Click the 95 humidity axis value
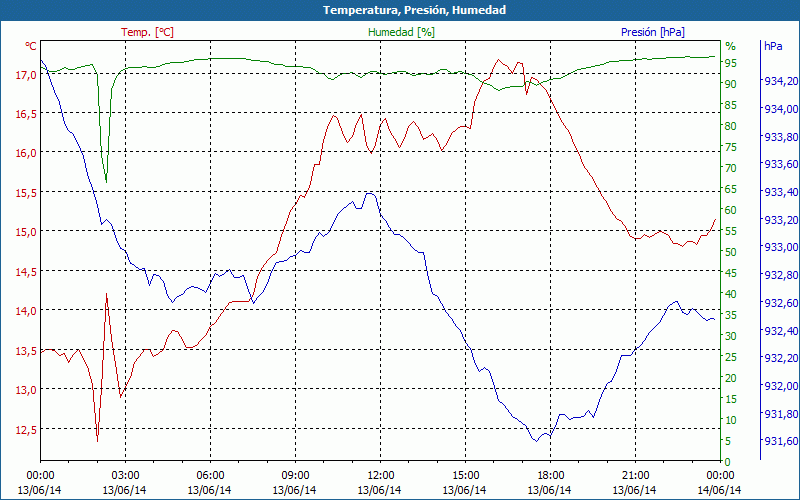This screenshot has height=500, width=800. click(731, 63)
